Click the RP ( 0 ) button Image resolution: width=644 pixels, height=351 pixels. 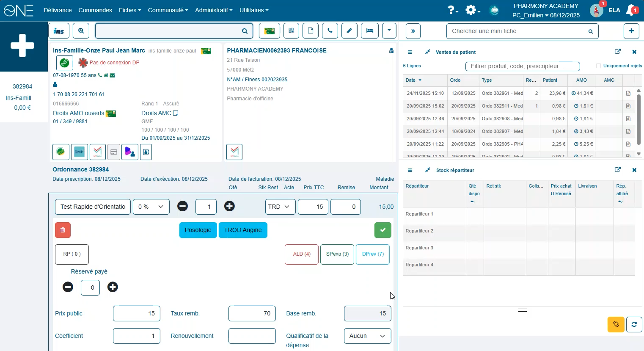(x=72, y=254)
